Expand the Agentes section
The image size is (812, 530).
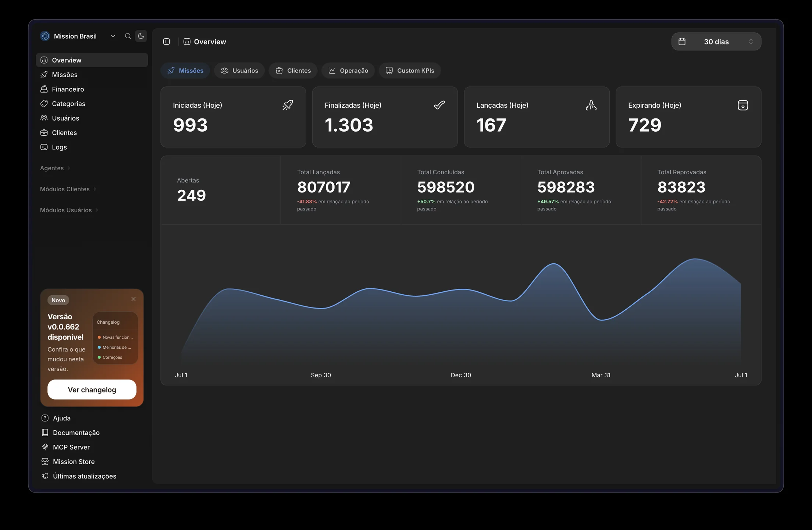(55, 168)
